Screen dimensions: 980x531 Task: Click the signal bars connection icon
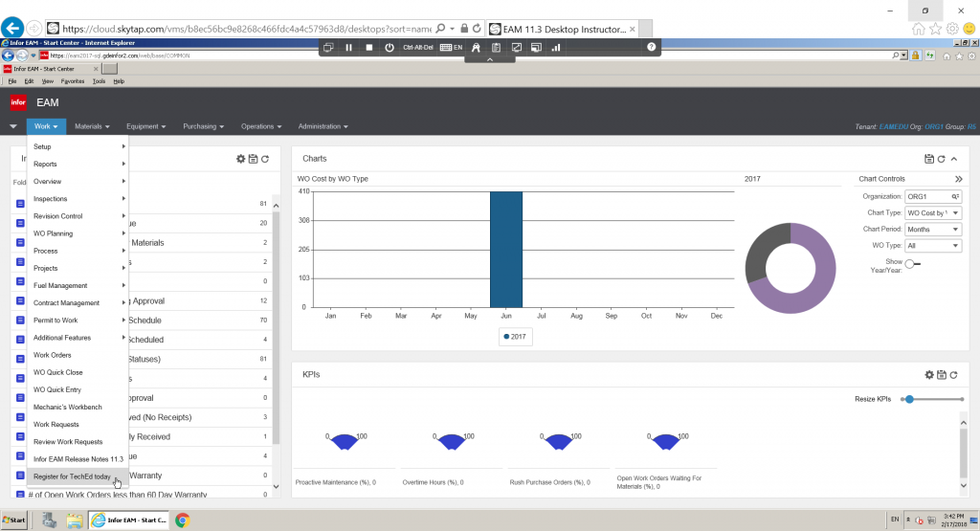[556, 48]
